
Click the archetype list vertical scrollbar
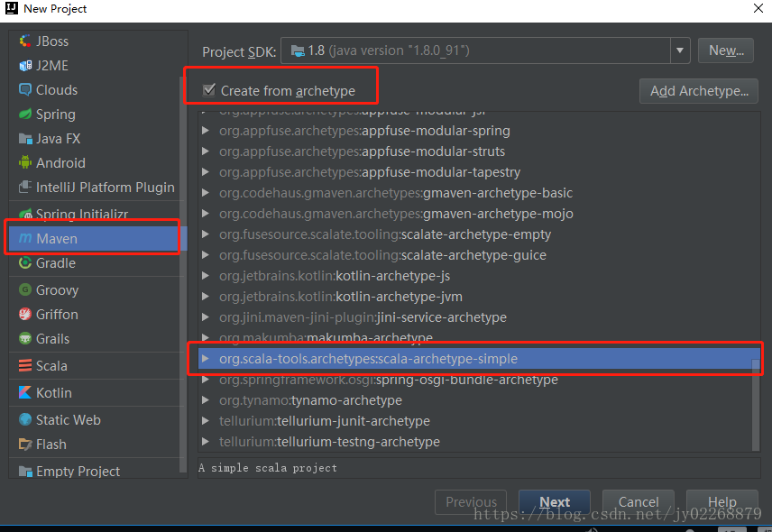tap(755, 405)
